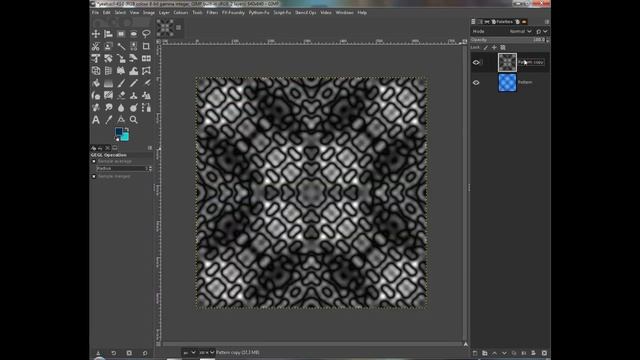Open the unit dropdown in the status bar

189,352
